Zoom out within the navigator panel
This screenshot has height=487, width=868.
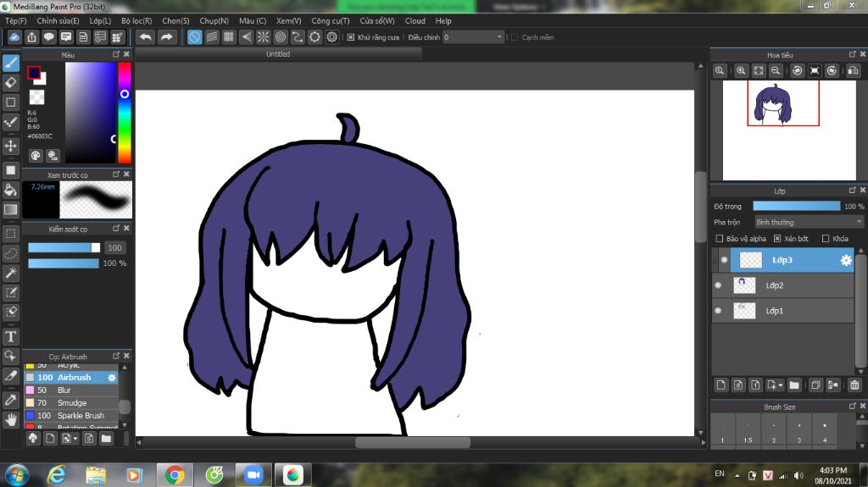(x=776, y=70)
